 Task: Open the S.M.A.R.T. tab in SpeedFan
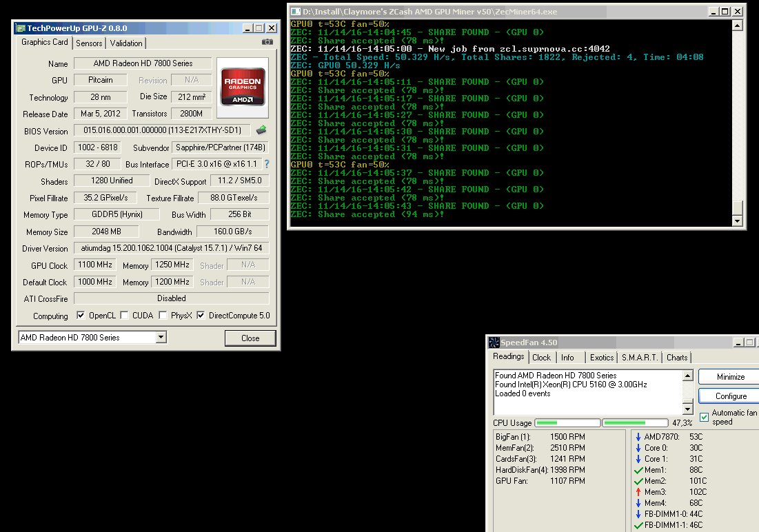pyautogui.click(x=640, y=358)
